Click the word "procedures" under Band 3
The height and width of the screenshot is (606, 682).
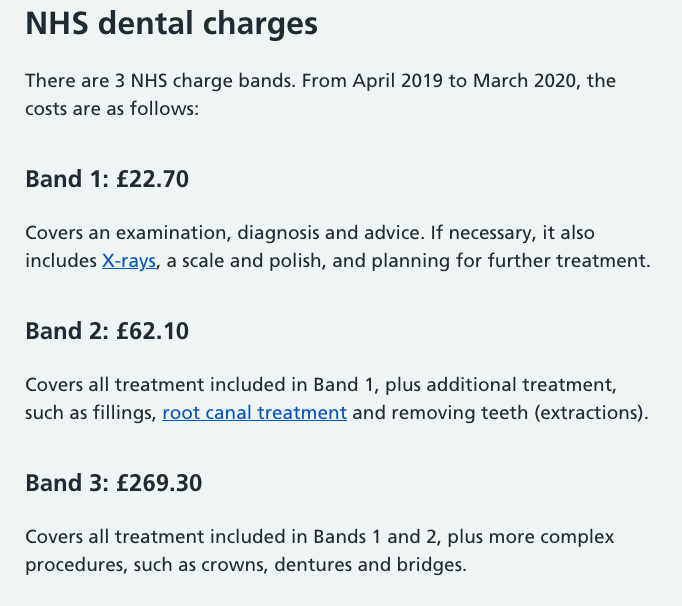tap(71, 564)
